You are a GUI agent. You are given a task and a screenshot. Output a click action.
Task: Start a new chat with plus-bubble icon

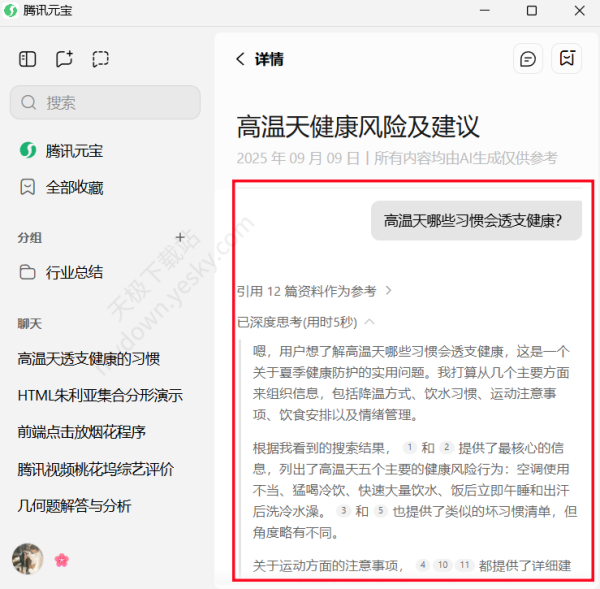64,59
